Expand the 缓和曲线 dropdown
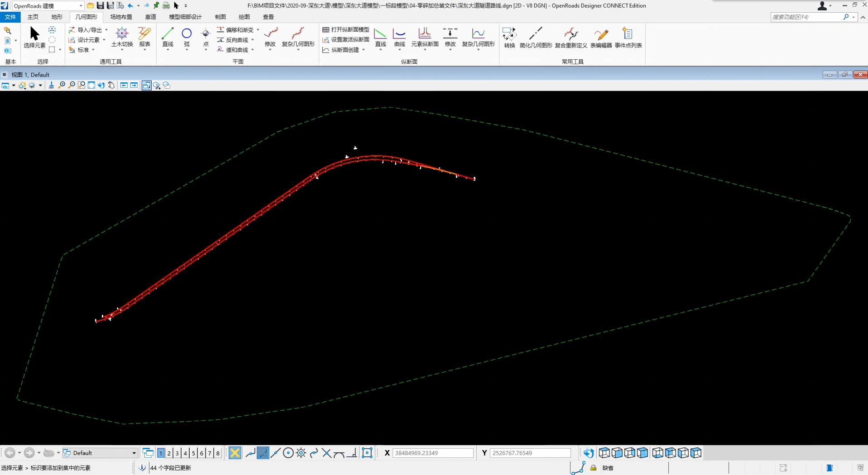Screen dimensions: 868x475 click(252, 50)
